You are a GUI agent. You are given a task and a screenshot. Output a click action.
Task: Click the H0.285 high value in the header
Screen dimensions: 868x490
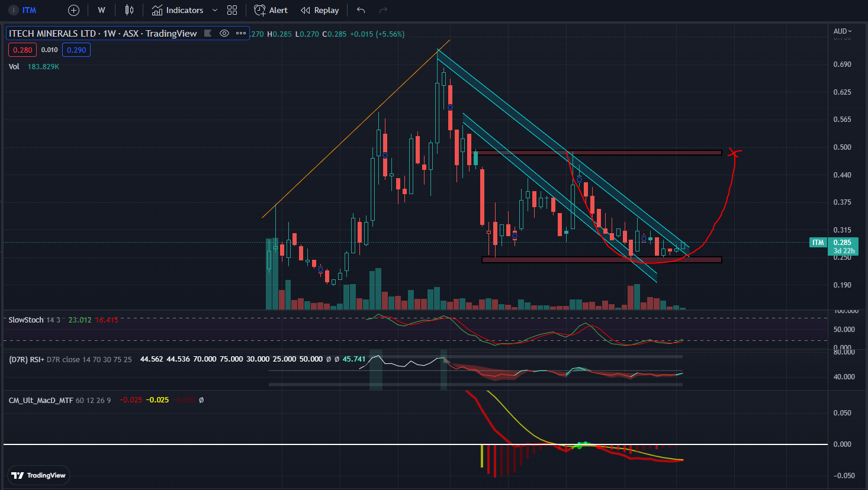279,34
